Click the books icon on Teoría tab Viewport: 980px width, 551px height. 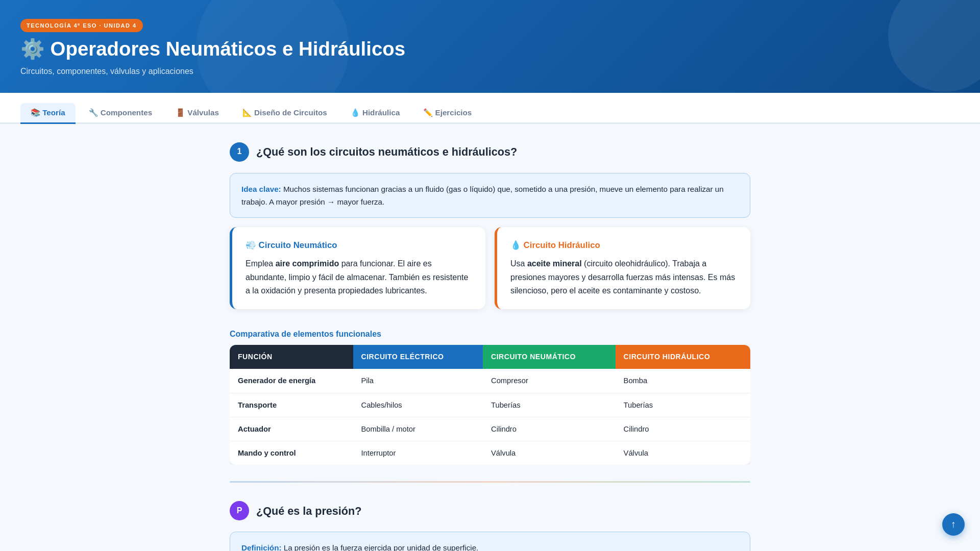pos(35,113)
